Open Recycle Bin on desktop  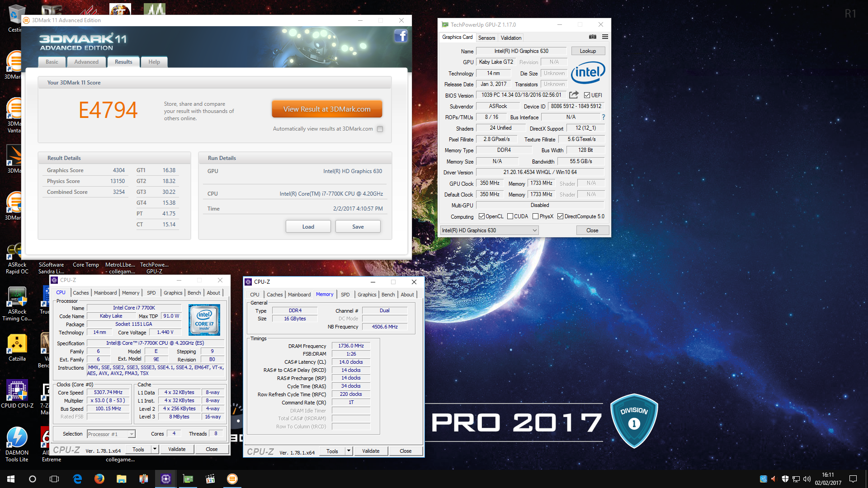point(16,18)
